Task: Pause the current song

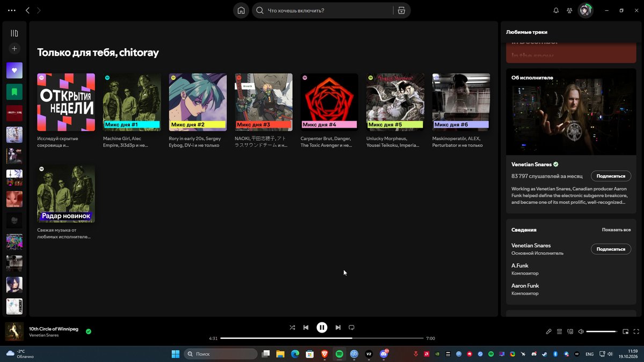Action: (321, 327)
